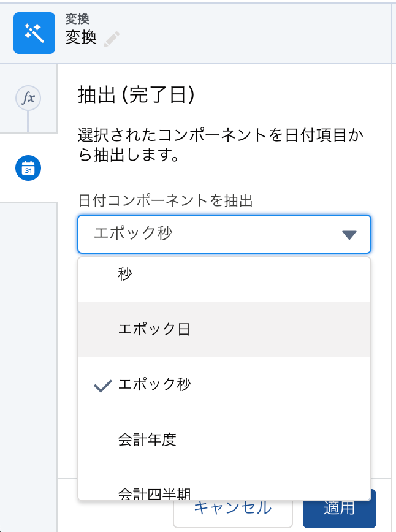Choose エポック日 from the list
This screenshot has width=396, height=532.
click(x=224, y=329)
